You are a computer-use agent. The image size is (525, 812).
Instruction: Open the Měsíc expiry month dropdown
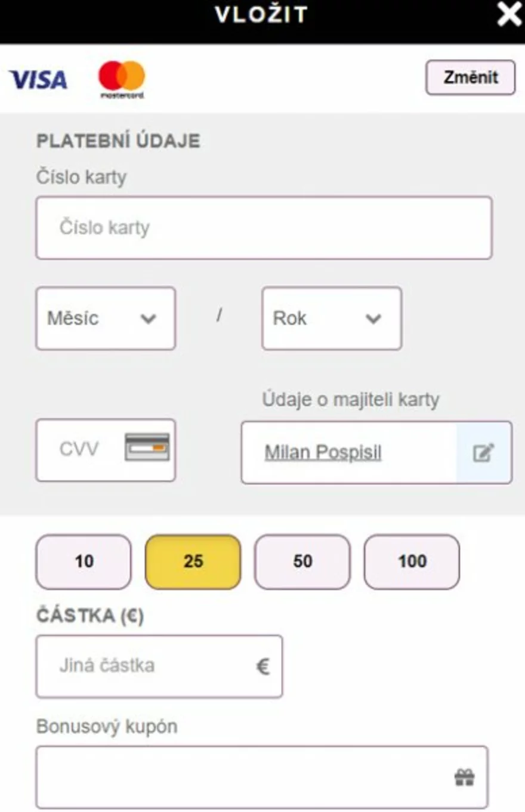[105, 318]
